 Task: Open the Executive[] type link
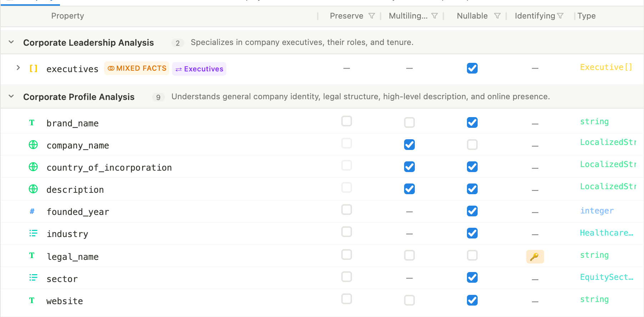[x=606, y=67]
